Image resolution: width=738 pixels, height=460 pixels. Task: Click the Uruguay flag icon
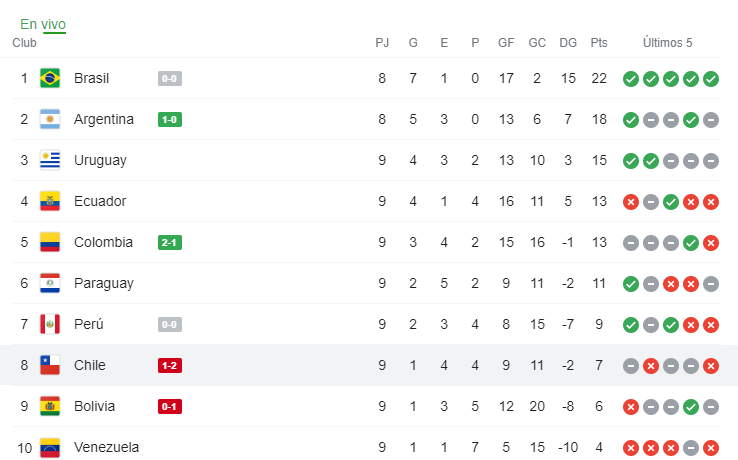[x=50, y=160]
